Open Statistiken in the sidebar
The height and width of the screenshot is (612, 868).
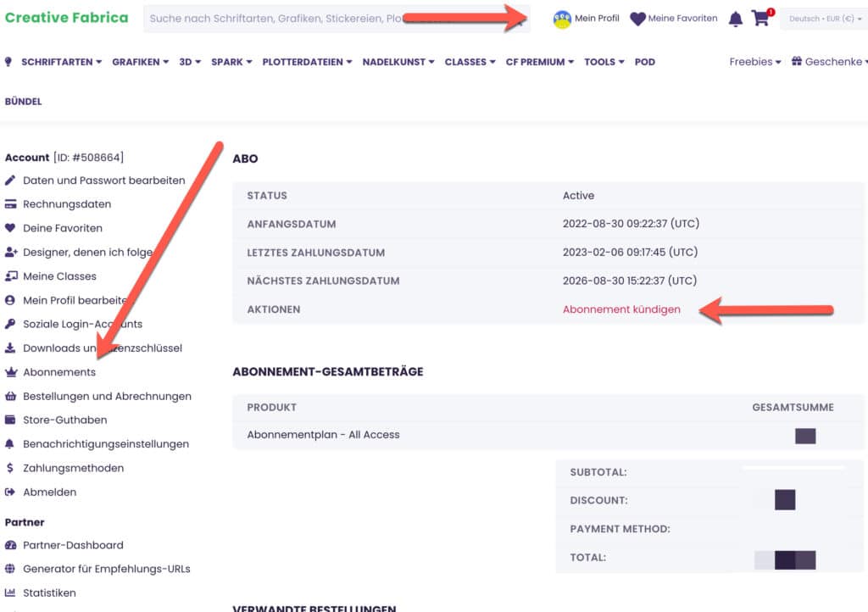pyautogui.click(x=49, y=593)
